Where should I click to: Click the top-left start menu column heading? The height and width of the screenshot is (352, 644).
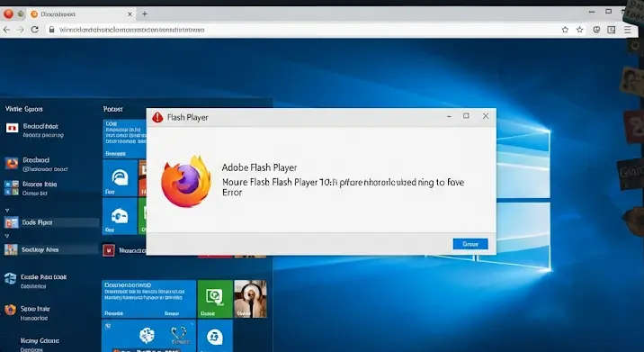(23, 109)
